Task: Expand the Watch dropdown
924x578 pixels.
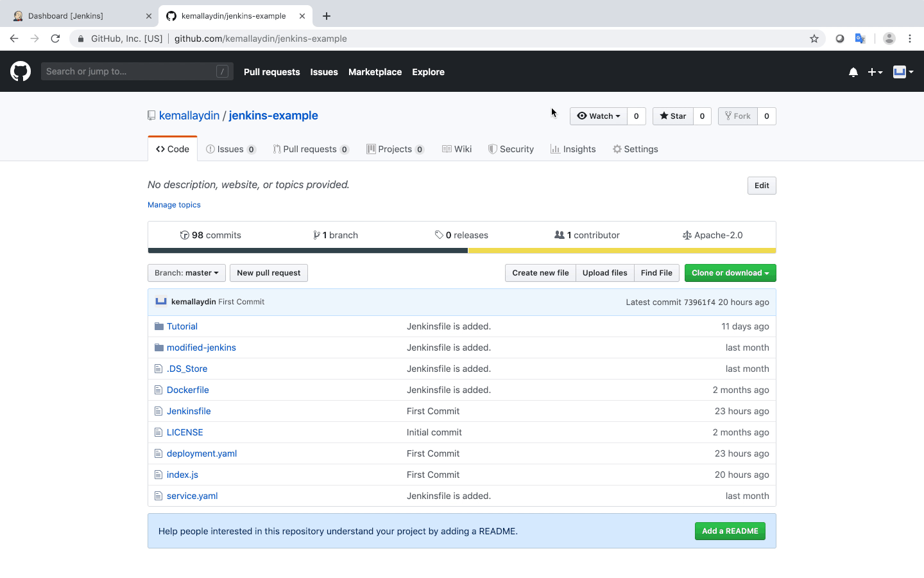Action: (x=599, y=116)
